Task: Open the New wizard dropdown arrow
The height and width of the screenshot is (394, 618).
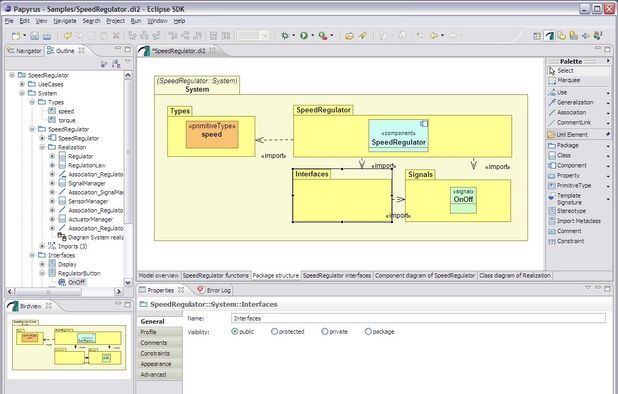Action: (24, 36)
